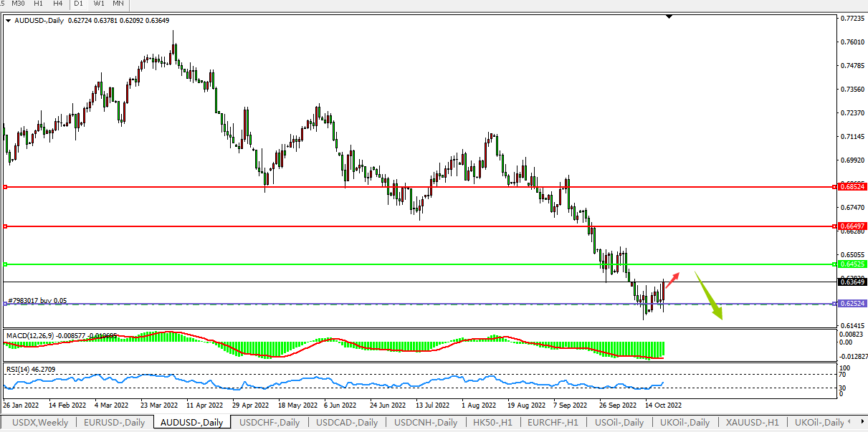Select the H4 timeframe button
The image size is (868, 432).
click(x=57, y=4)
